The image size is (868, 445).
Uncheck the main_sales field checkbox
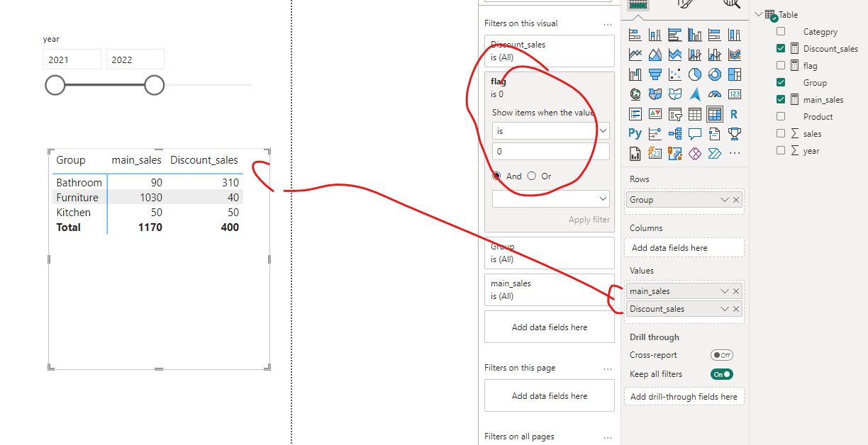[781, 99]
